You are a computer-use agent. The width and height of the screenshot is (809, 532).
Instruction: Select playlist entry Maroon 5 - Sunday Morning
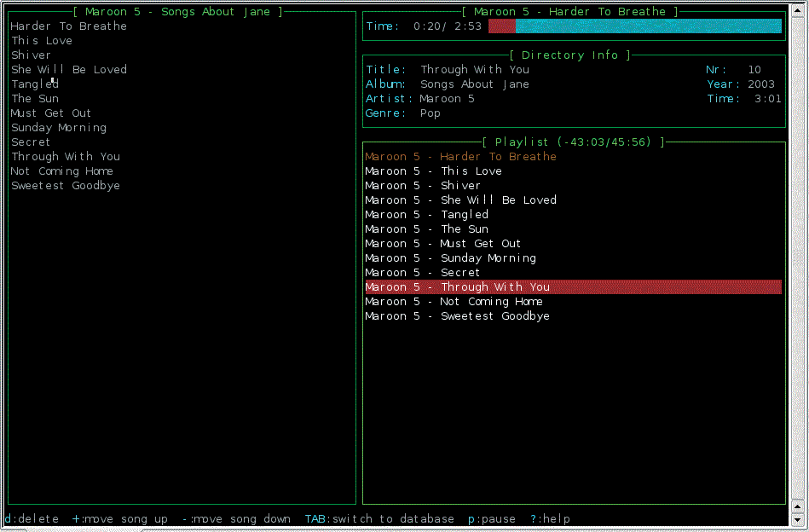tap(450, 257)
